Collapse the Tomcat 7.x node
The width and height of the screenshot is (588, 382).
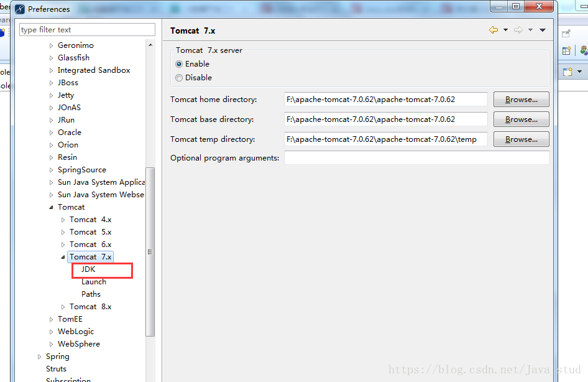(x=63, y=257)
